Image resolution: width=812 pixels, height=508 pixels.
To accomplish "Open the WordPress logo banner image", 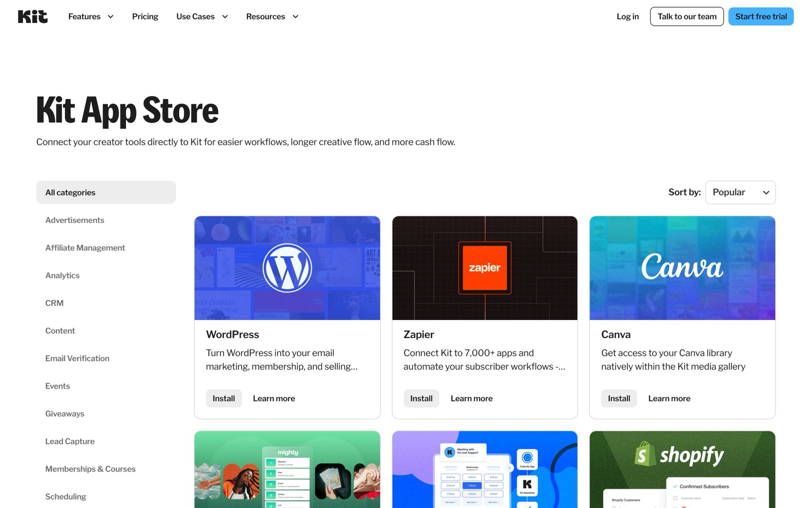I will click(x=287, y=268).
